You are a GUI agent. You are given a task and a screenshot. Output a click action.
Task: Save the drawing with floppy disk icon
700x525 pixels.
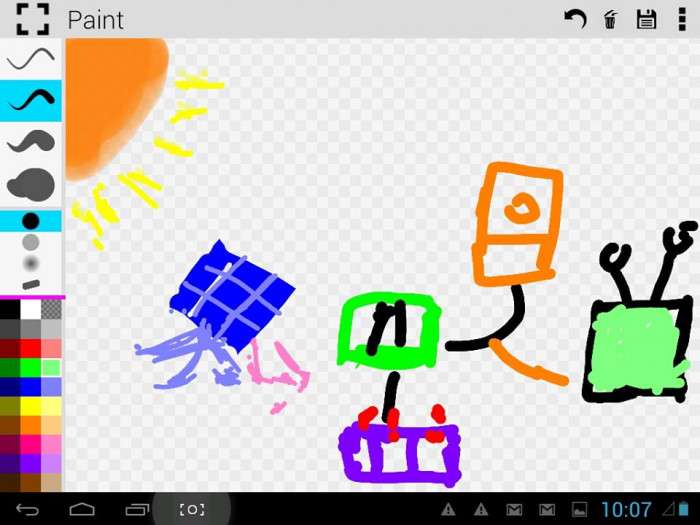[x=646, y=20]
